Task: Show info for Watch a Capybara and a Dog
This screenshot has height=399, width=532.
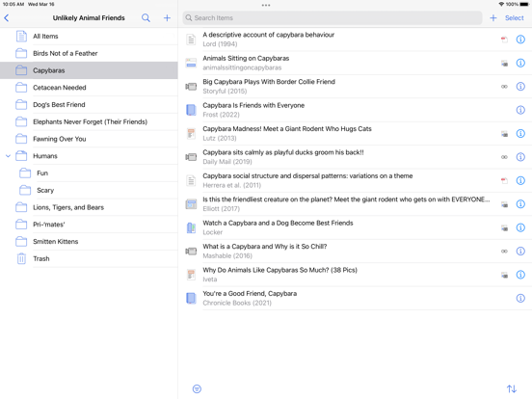Action: pyautogui.click(x=520, y=227)
